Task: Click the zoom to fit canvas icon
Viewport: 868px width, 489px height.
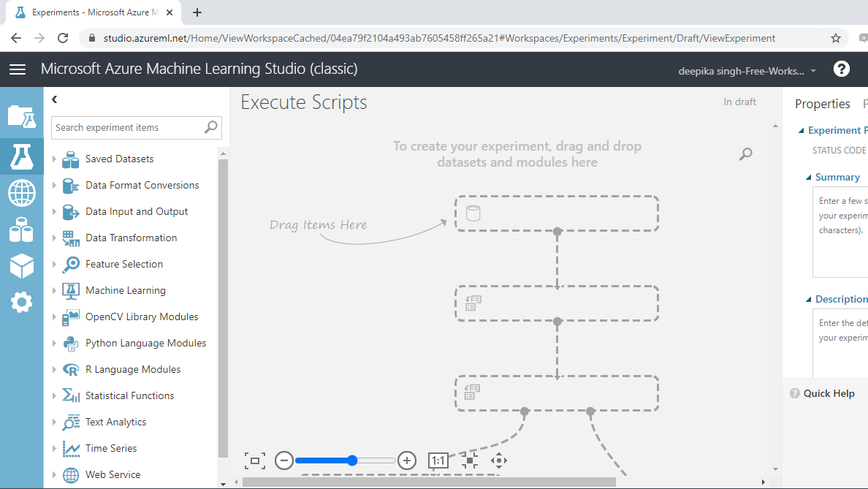Action: 255,460
